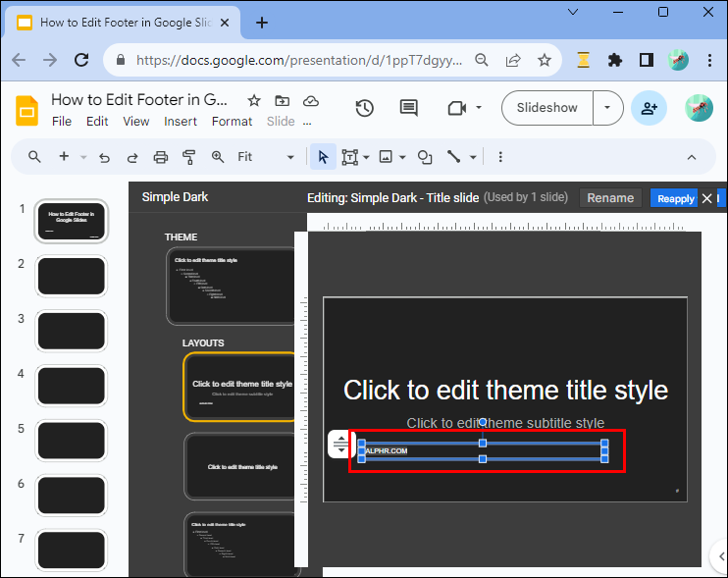Screen dimensions: 728x578
Task: Click the Share add-person button
Action: click(649, 108)
